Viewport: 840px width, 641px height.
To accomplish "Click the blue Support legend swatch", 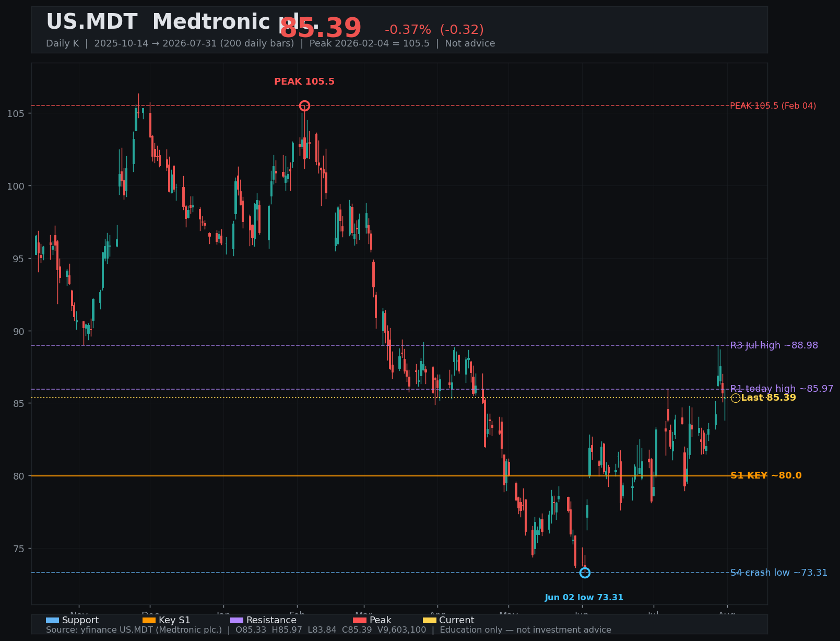I will (x=53, y=621).
